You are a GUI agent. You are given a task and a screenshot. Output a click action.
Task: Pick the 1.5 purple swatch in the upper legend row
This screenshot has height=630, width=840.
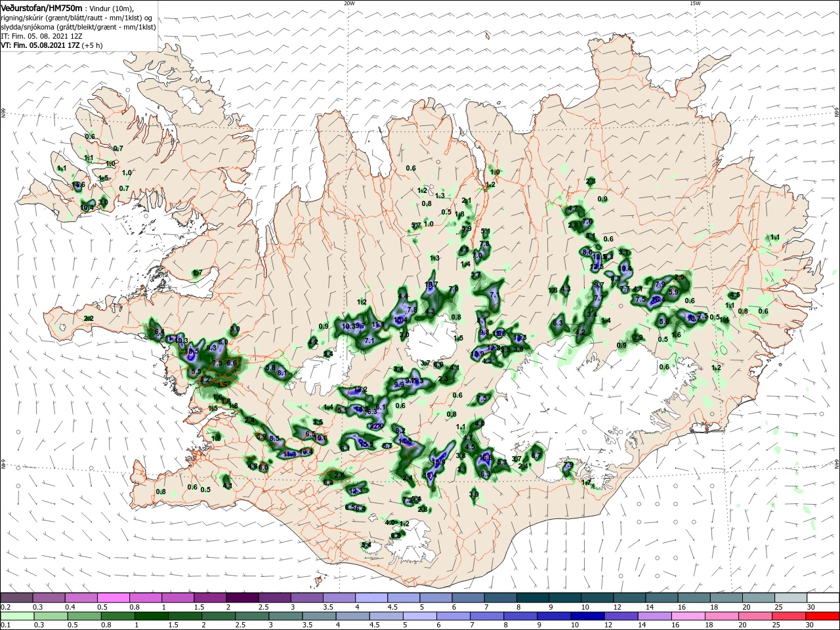(x=209, y=598)
